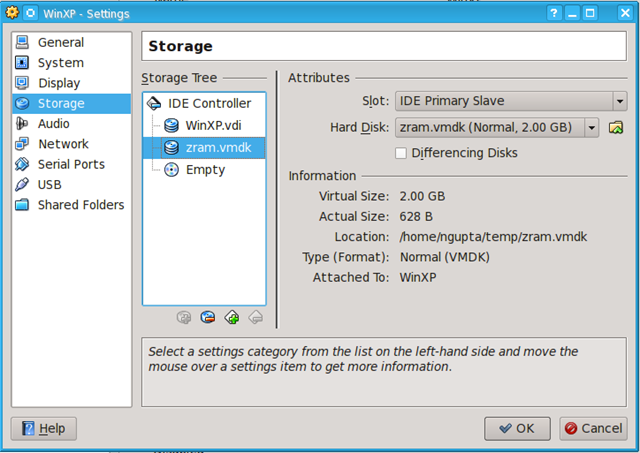This screenshot has height=453, width=640.
Task: Open the Audio settings category
Action: pyautogui.click(x=71, y=124)
